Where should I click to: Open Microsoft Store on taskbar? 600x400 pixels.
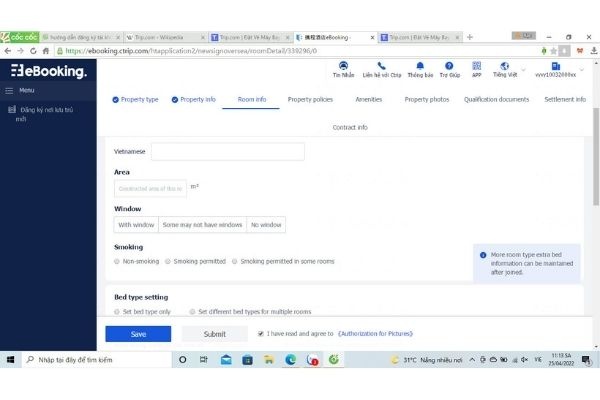[x=248, y=359]
